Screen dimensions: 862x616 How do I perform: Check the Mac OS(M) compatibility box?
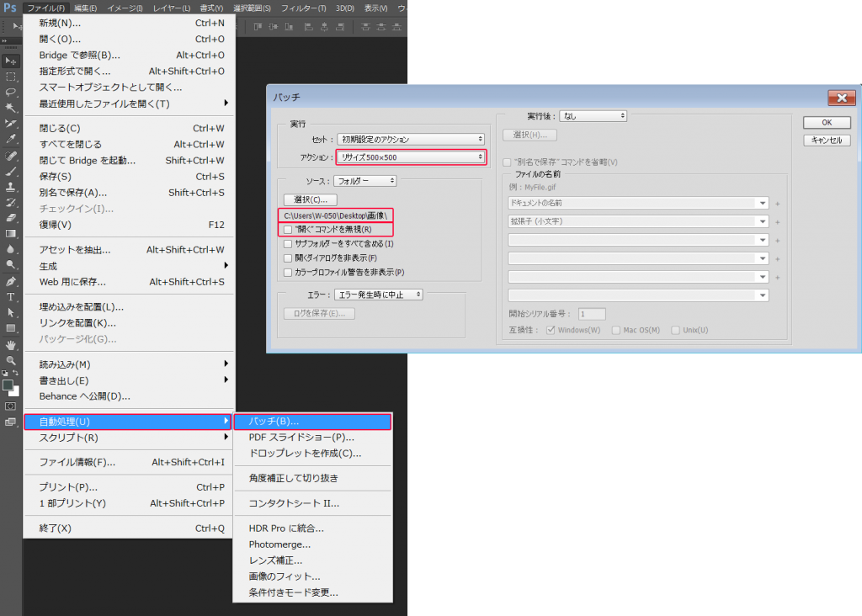point(615,330)
